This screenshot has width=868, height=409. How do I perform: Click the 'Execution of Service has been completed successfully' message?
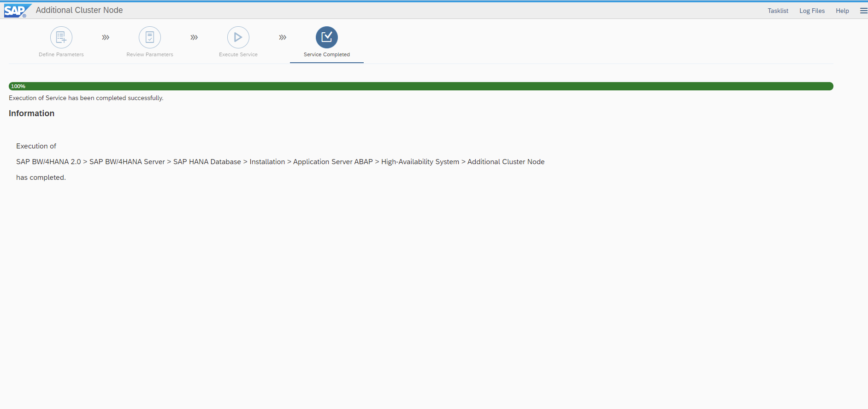pos(86,98)
